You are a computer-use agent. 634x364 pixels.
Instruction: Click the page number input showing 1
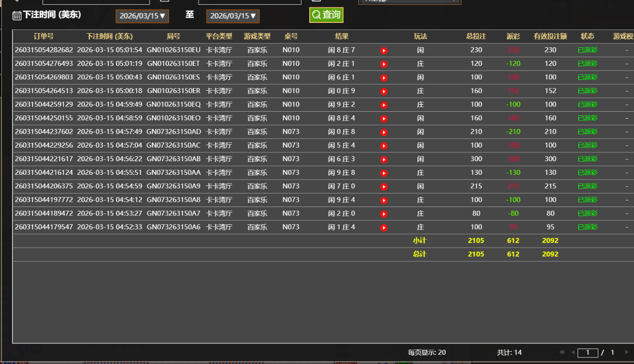pos(588,352)
